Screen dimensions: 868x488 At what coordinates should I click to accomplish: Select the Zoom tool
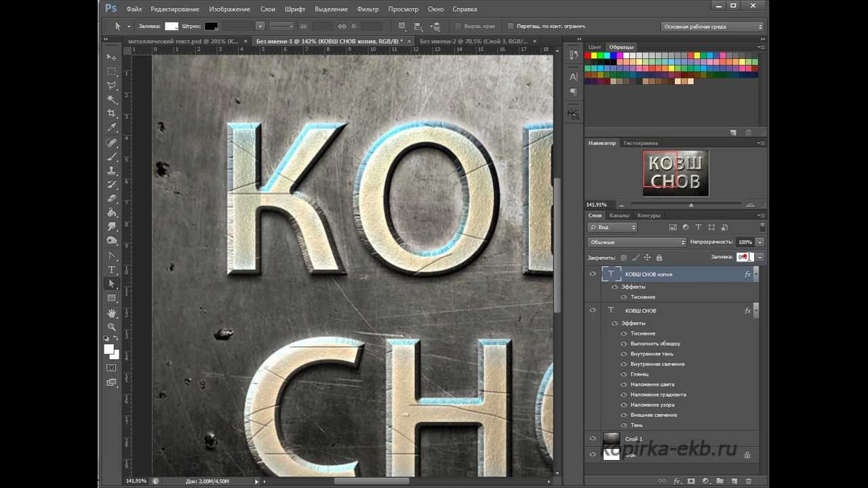(112, 327)
